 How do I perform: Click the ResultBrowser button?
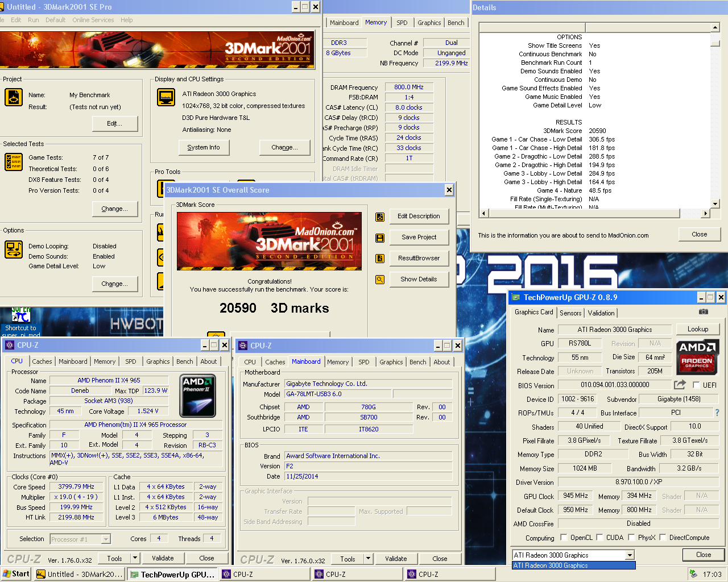[x=419, y=259]
